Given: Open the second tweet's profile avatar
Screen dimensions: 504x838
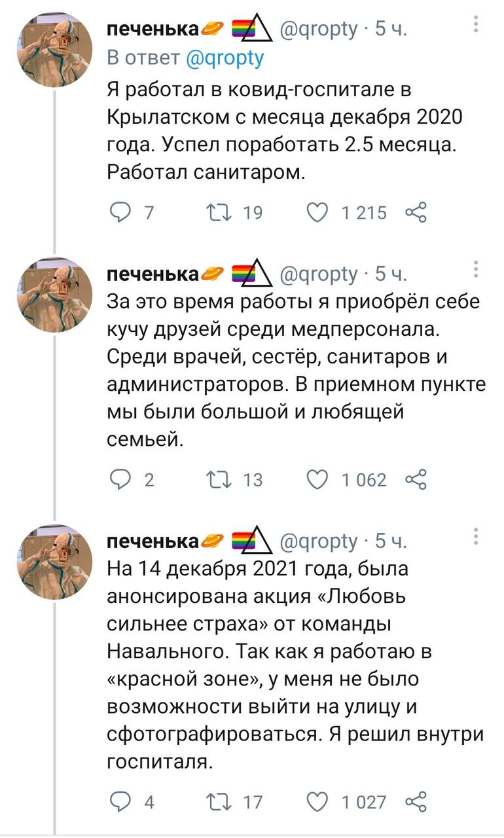Looking at the screenshot, I should (x=54, y=295).
